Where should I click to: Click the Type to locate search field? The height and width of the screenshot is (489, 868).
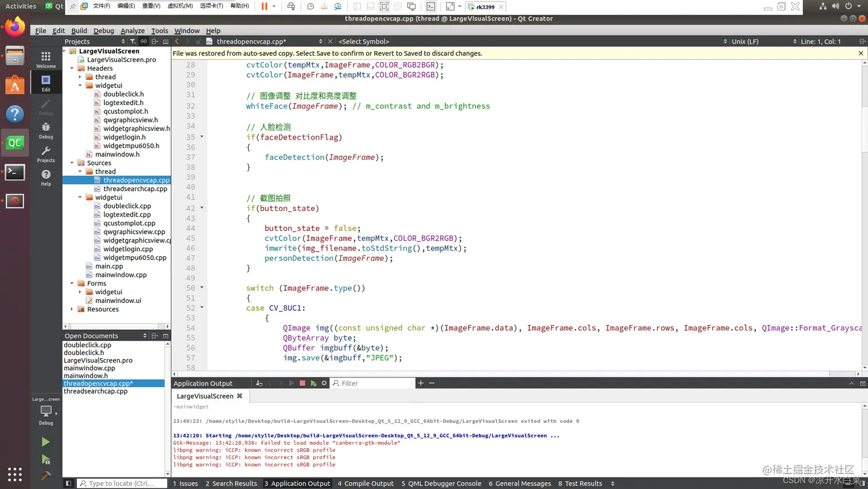tap(122, 483)
